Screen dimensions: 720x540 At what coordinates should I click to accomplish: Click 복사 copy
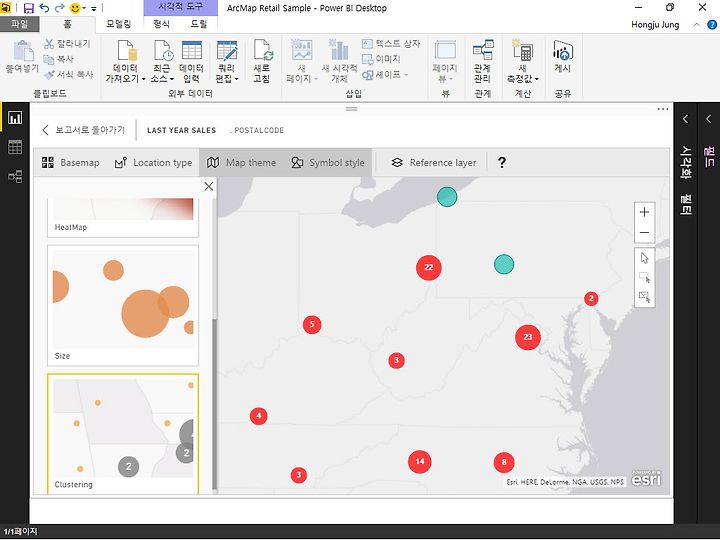click(59, 59)
